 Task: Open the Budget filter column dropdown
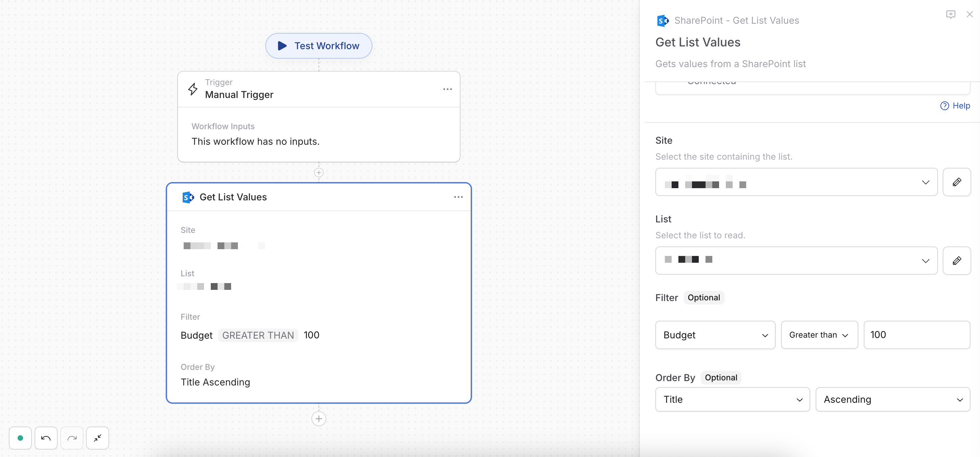(x=715, y=335)
